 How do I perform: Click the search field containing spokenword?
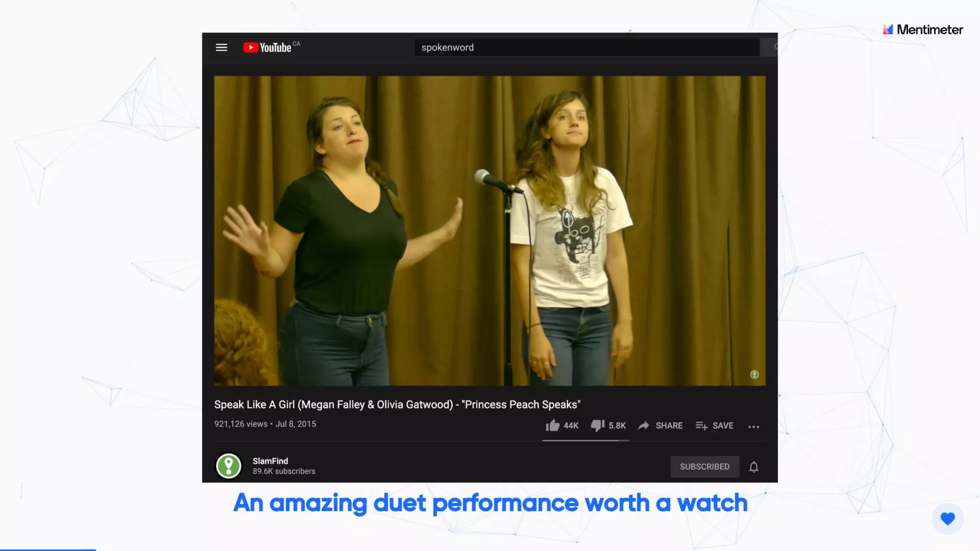tap(586, 47)
